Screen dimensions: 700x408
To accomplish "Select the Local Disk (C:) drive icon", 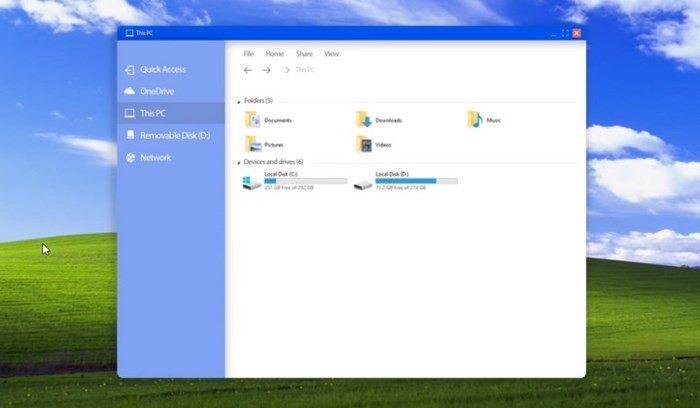I will click(252, 182).
